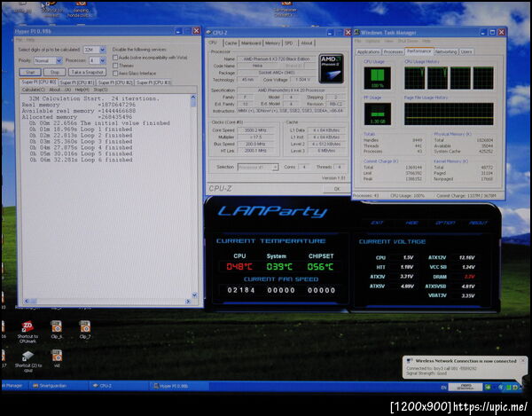
Task: Click the CPU Usage gauge in Task Manager
Action: (x=377, y=78)
